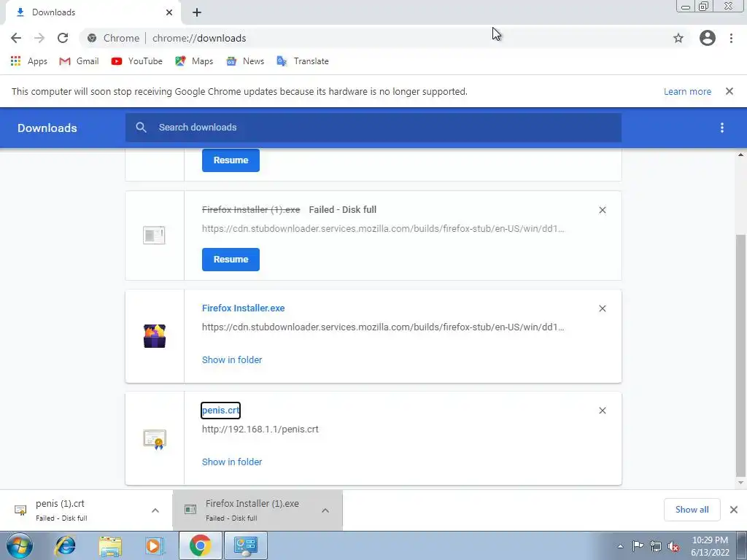Open Chrome's three-dot main menu
Image resolution: width=747 pixels, height=560 pixels.
731,38
